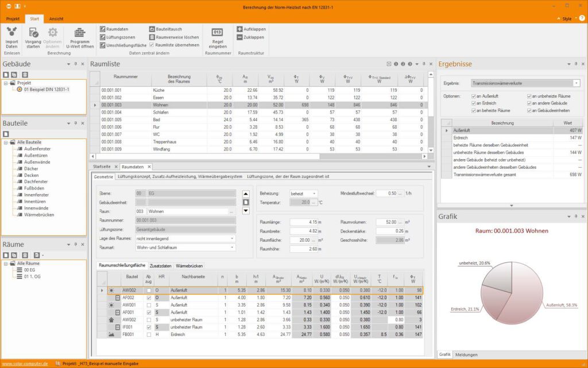Open the Projekt ribbon tab
588x368 pixels.
[13, 19]
